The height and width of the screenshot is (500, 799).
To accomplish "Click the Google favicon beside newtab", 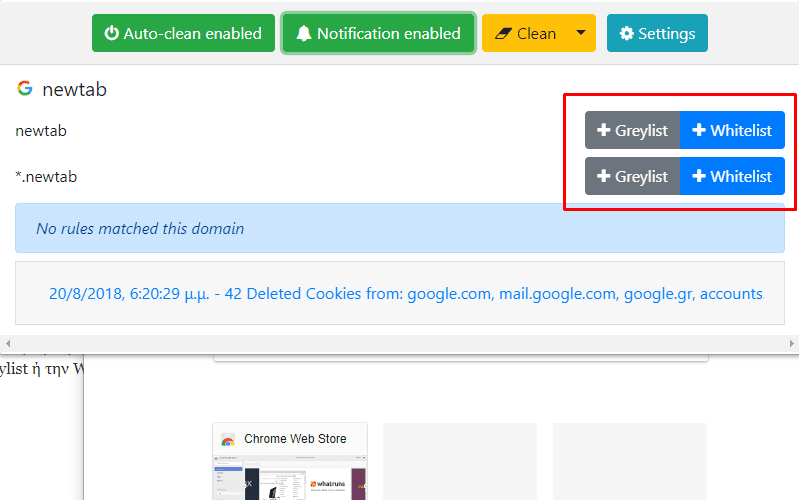I will (24, 88).
